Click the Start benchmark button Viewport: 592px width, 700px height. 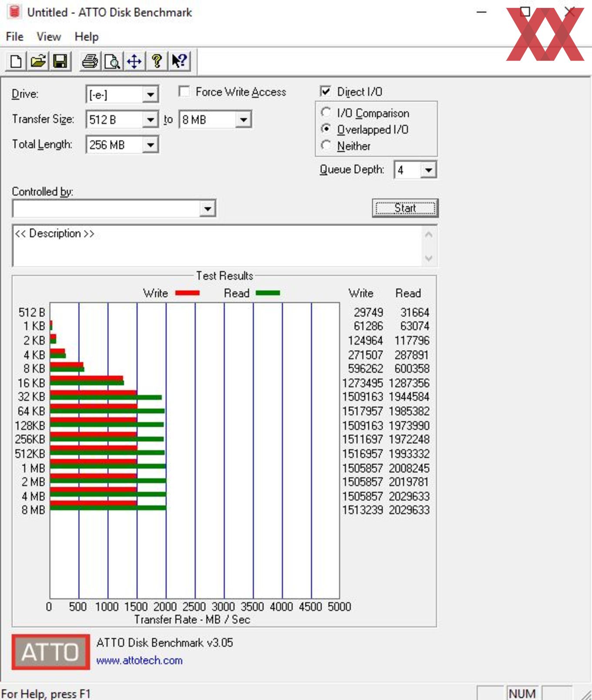405,208
